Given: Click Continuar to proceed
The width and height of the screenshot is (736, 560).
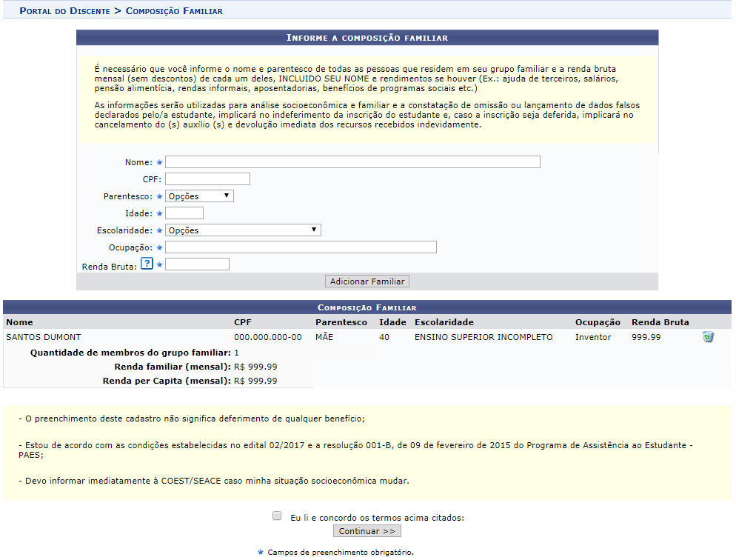Looking at the screenshot, I should click(367, 530).
